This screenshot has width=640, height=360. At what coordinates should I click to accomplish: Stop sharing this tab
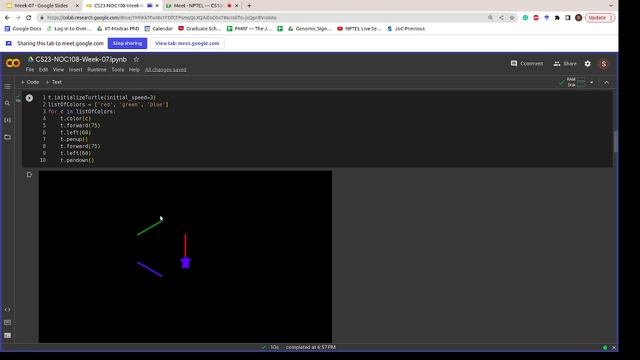coord(127,43)
